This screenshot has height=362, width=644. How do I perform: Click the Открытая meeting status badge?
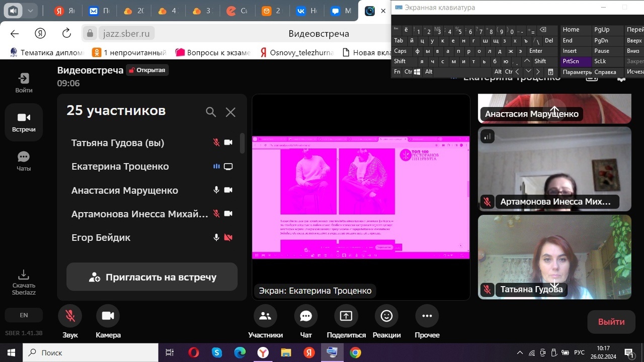tap(147, 70)
